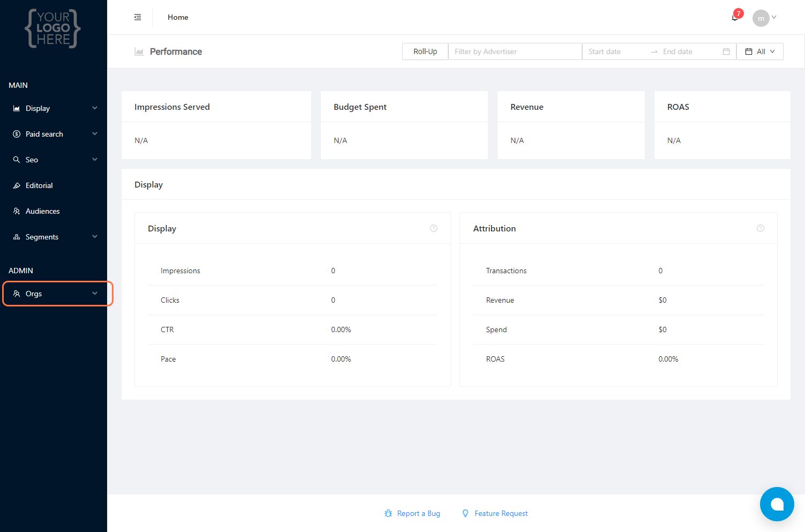Expand the Orgs submenu chevron

(x=95, y=294)
